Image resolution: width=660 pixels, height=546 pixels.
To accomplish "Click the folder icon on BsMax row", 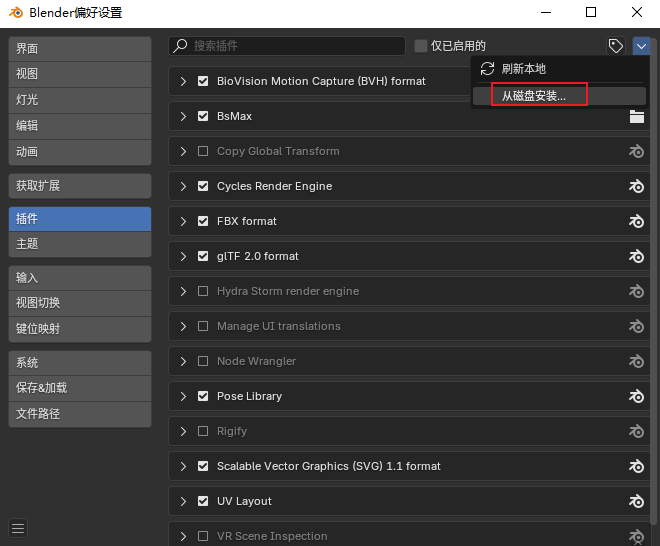I will point(636,116).
